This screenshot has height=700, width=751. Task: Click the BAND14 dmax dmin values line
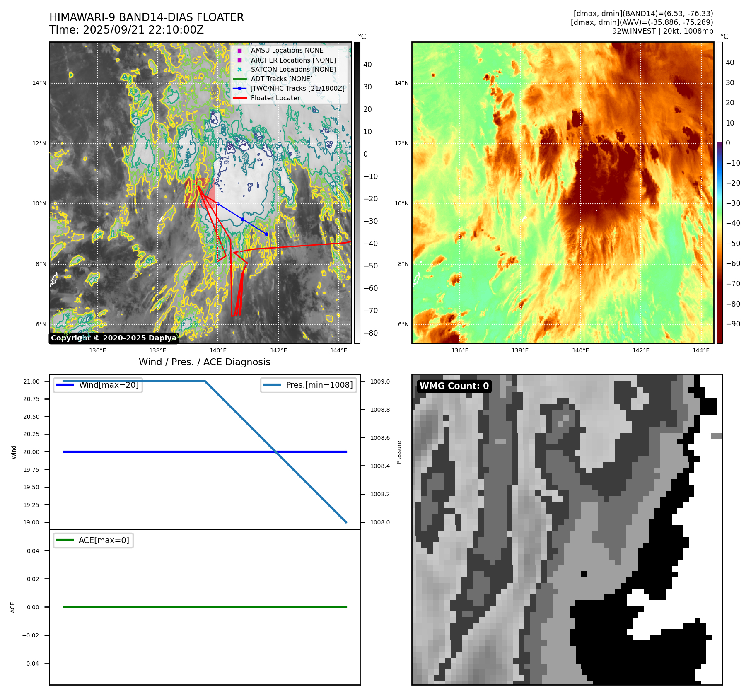click(643, 14)
